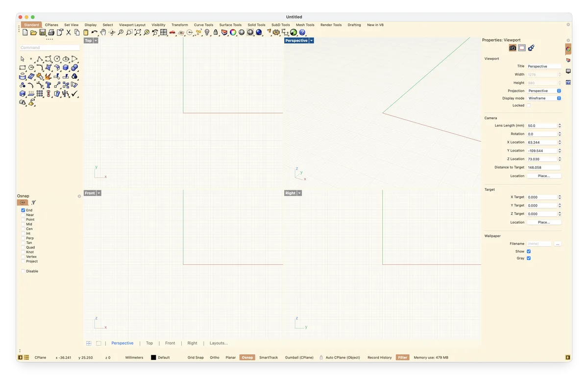Enable the Mid osnap checkbox
This screenshot has width=588, height=386.
pyautogui.click(x=23, y=224)
